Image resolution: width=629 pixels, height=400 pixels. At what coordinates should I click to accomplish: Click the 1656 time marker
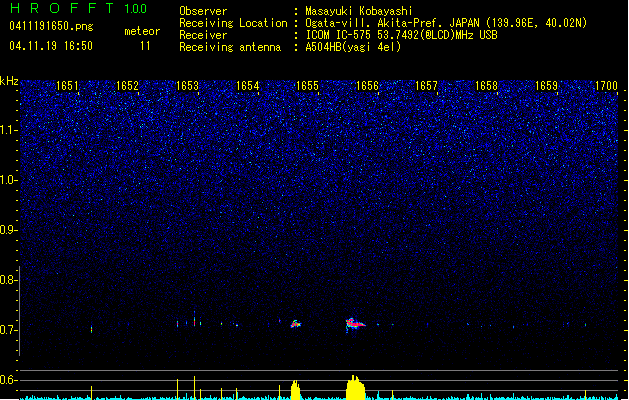(367, 85)
